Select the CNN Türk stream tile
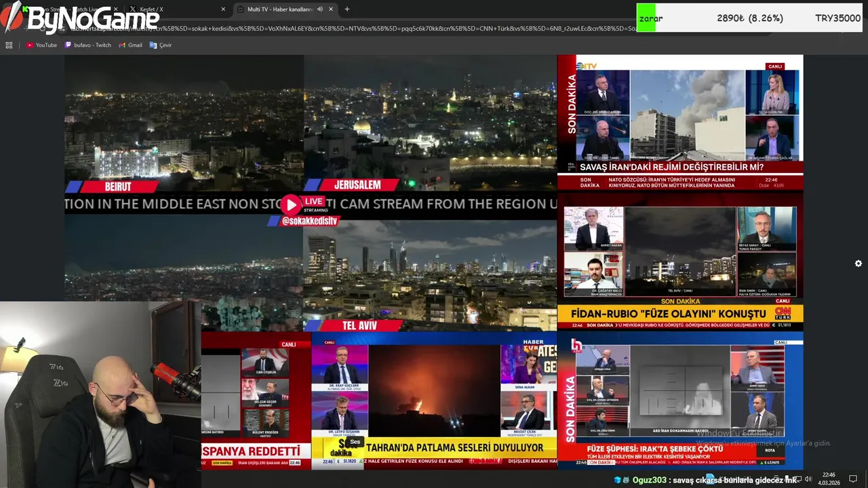868x488 pixels. (x=680, y=262)
